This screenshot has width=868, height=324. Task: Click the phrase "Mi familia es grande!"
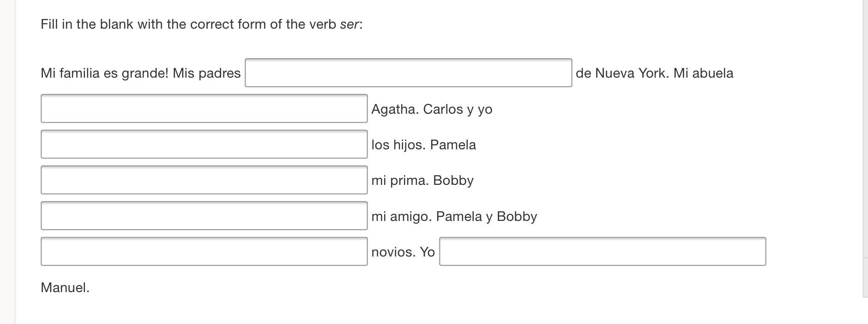(x=105, y=73)
